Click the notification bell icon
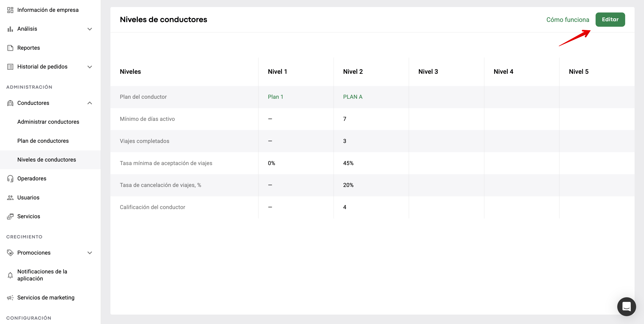The image size is (644, 324). pyautogui.click(x=10, y=275)
